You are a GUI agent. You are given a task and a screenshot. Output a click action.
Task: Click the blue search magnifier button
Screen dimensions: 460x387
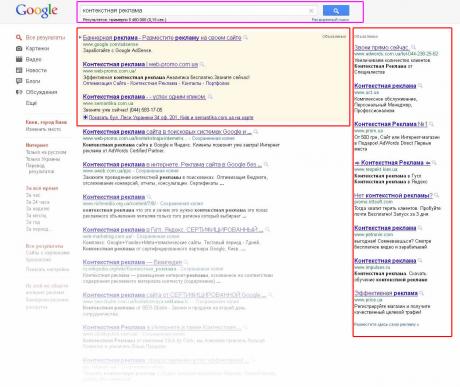click(336, 11)
